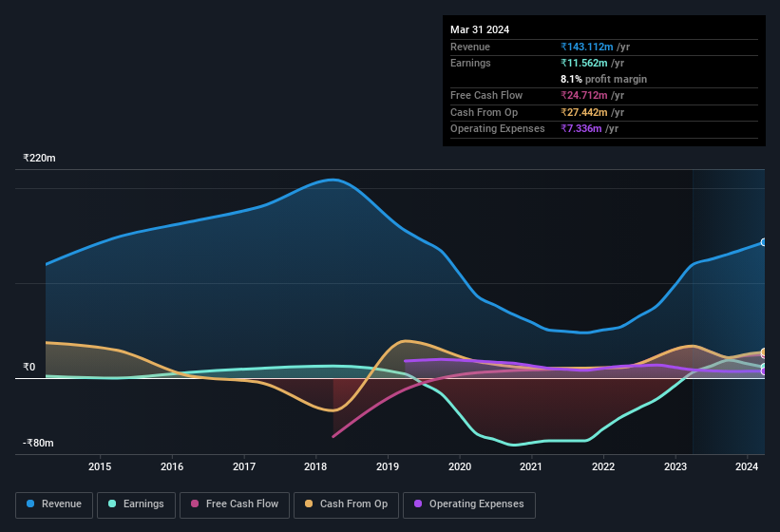Click the Mar 31 2024 tooltip date
This screenshot has width=780, height=532.
tap(480, 29)
